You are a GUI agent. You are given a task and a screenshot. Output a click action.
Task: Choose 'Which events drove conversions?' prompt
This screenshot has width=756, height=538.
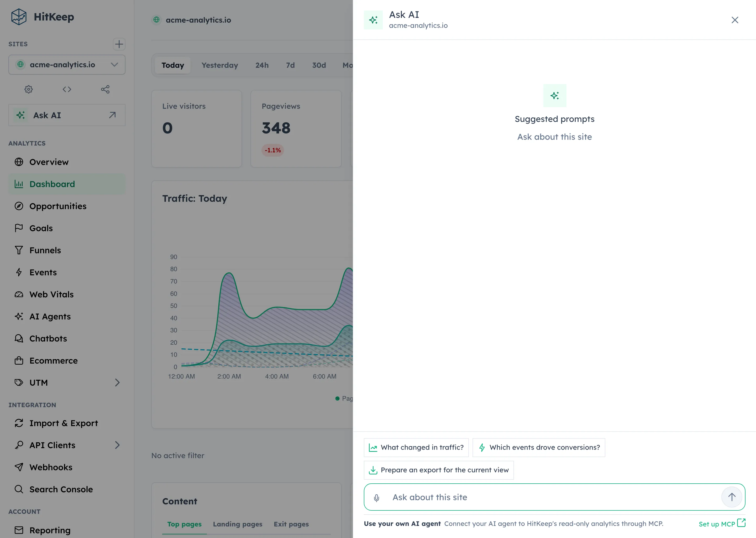tap(539, 448)
